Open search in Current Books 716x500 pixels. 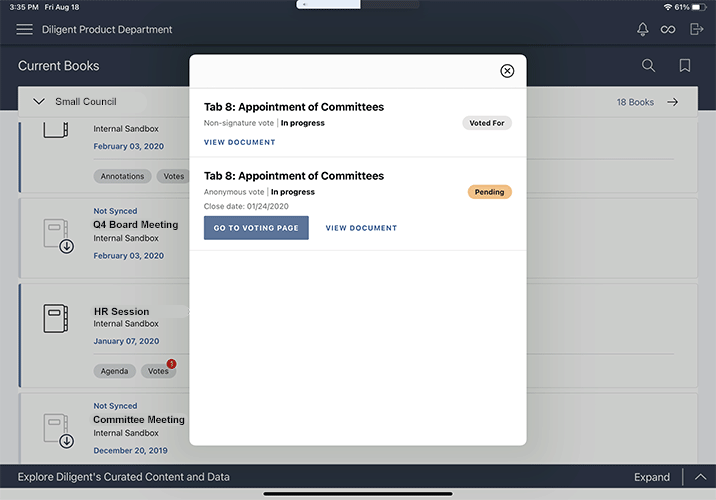pos(649,66)
